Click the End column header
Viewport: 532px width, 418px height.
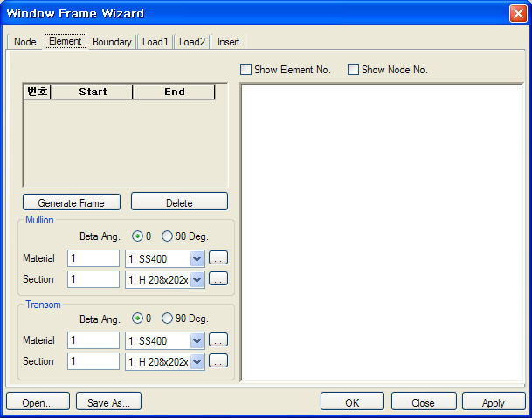pos(174,92)
